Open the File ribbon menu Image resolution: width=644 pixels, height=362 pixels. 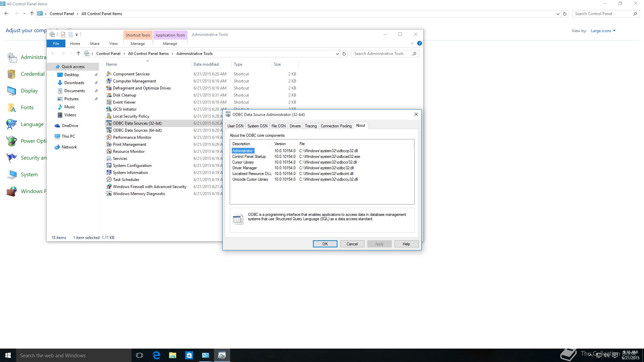pos(56,44)
